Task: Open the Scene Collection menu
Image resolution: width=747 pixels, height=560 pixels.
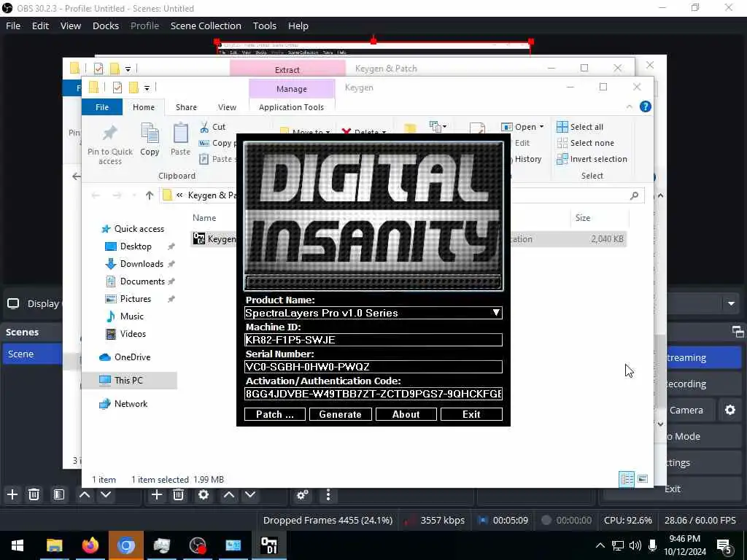Action: pyautogui.click(x=206, y=26)
